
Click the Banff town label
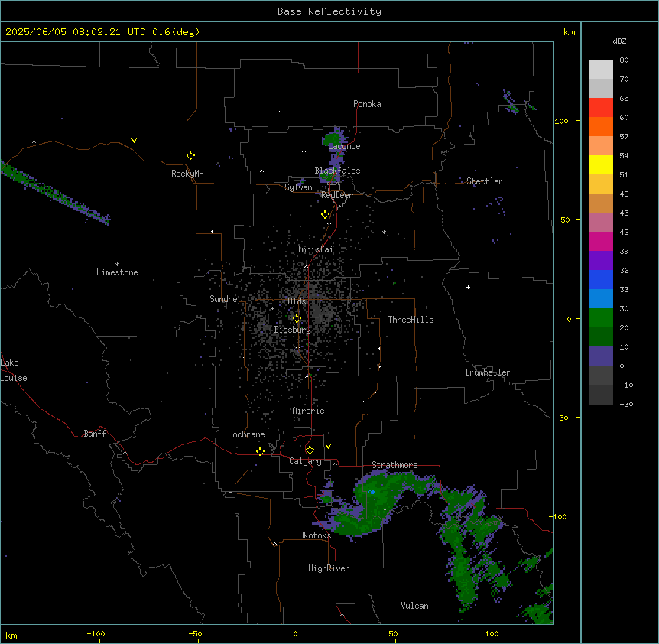(95, 434)
